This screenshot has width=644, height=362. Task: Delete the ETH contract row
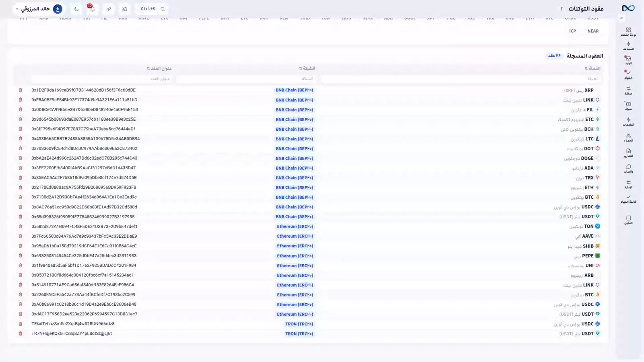pos(20,187)
